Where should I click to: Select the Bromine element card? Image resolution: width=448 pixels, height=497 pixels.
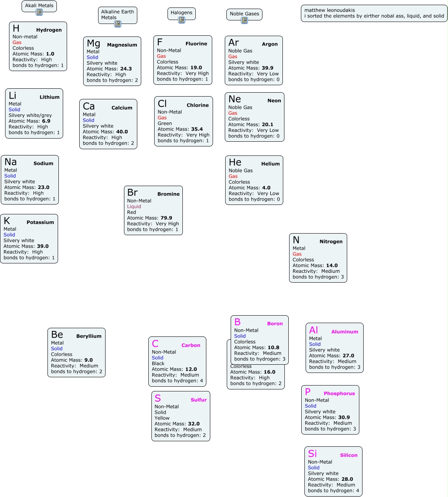pyautogui.click(x=153, y=210)
